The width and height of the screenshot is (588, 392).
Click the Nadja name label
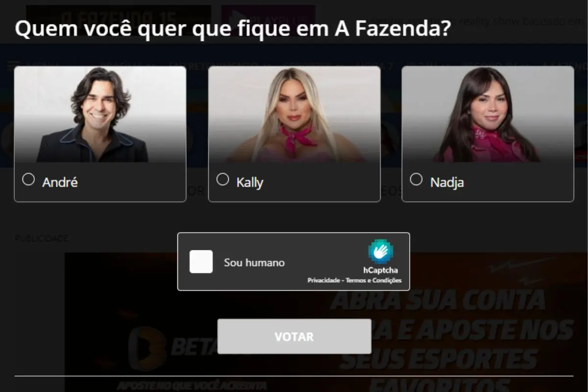447,183
